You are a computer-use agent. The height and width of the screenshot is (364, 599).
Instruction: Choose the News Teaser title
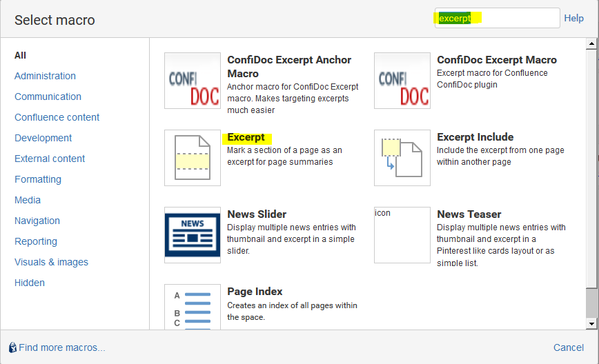coord(469,214)
